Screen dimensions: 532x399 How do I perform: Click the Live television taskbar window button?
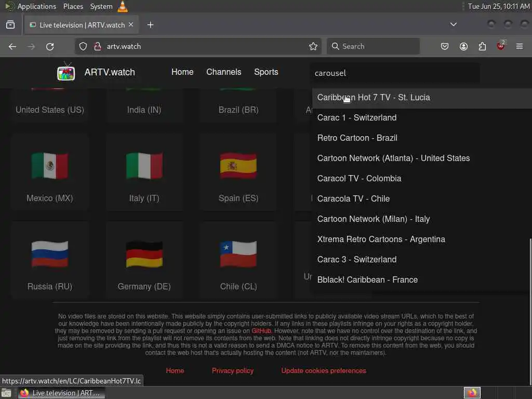click(62, 393)
